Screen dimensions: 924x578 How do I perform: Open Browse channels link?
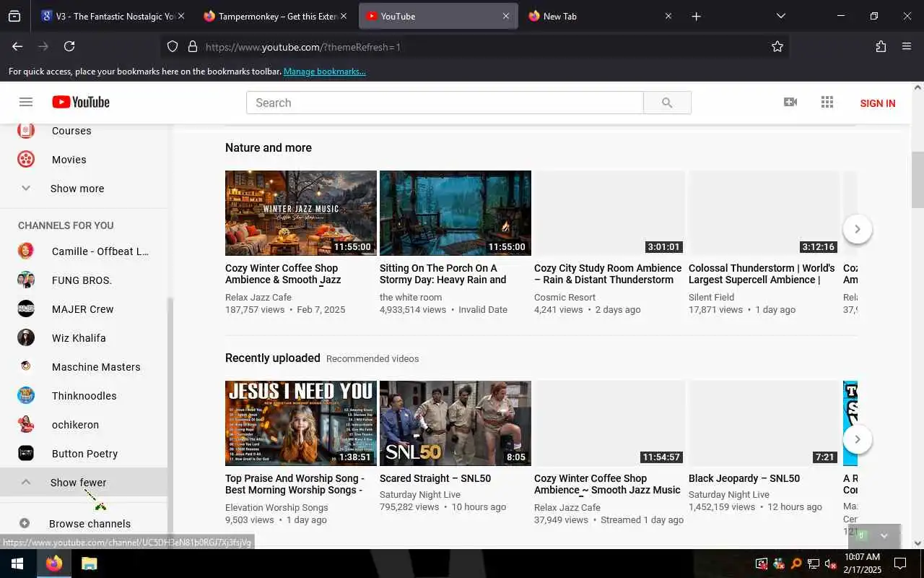(90, 524)
